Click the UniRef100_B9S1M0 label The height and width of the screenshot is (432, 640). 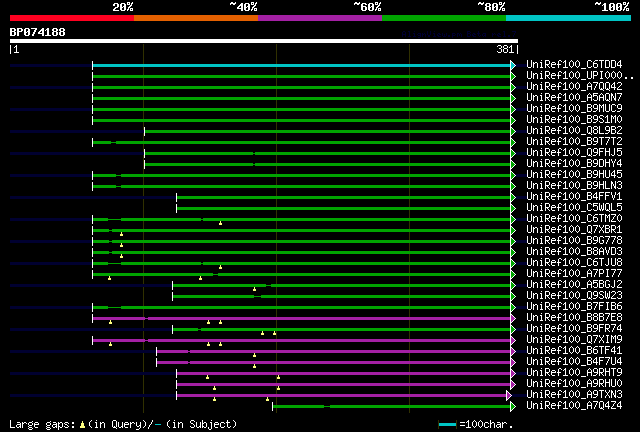click(574, 120)
